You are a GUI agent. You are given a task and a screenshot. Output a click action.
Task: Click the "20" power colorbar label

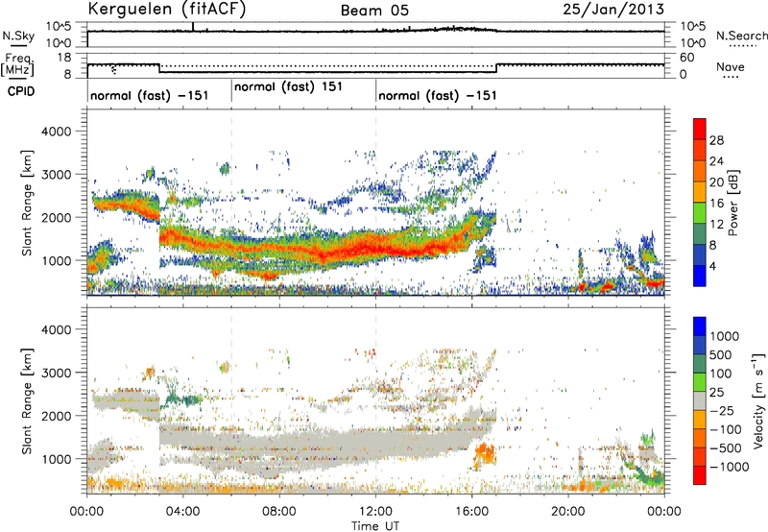(x=716, y=182)
